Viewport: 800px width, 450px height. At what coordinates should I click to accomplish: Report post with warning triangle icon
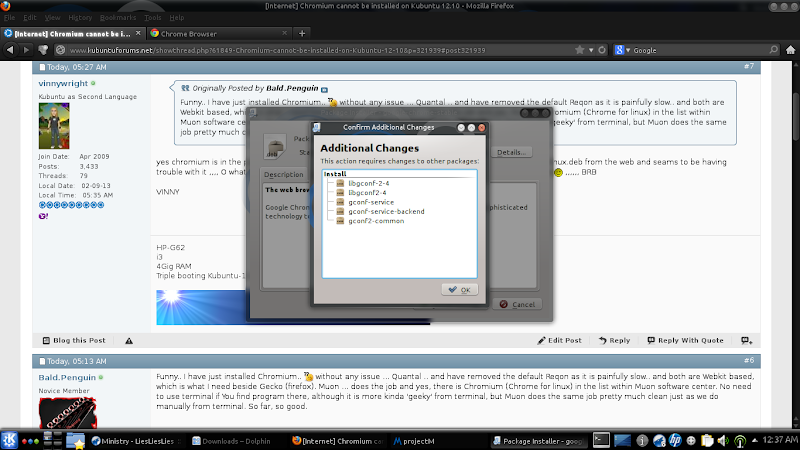click(129, 341)
